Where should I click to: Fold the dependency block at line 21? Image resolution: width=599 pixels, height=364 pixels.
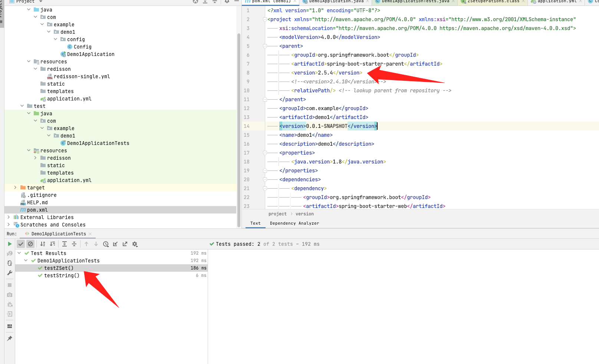265,188
